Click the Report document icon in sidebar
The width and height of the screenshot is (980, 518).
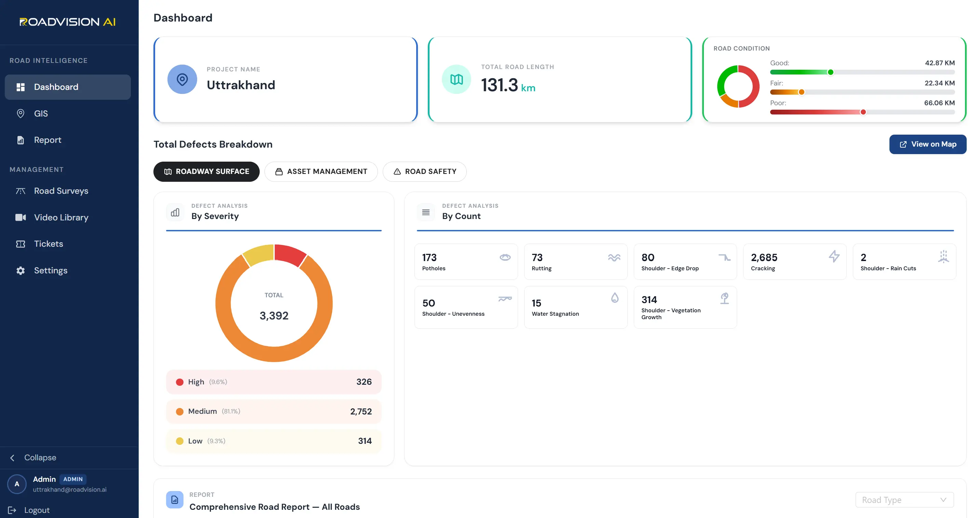tap(21, 140)
